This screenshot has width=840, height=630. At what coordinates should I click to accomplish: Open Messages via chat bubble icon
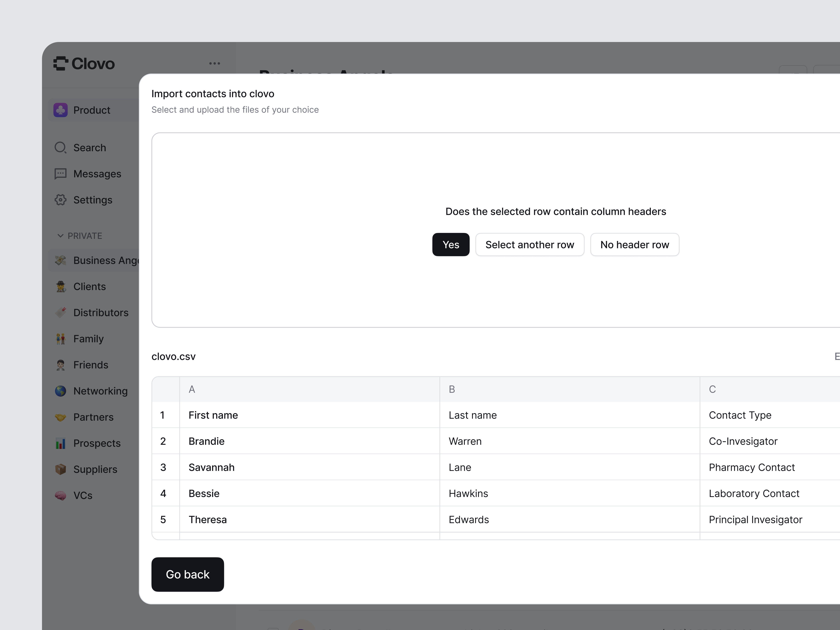(x=60, y=174)
